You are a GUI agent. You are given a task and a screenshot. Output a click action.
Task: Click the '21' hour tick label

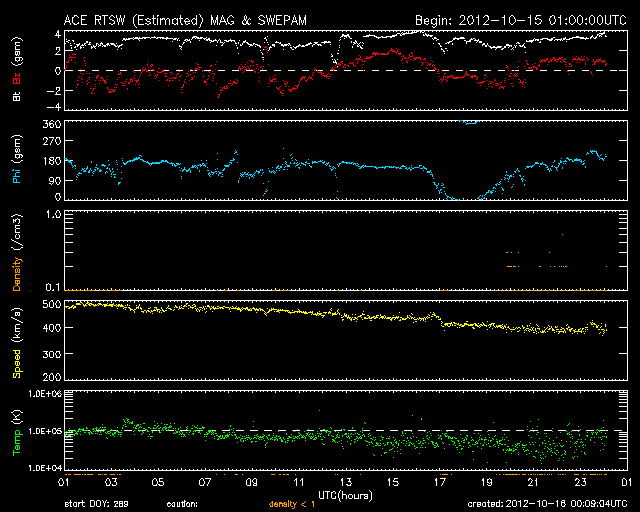click(533, 483)
